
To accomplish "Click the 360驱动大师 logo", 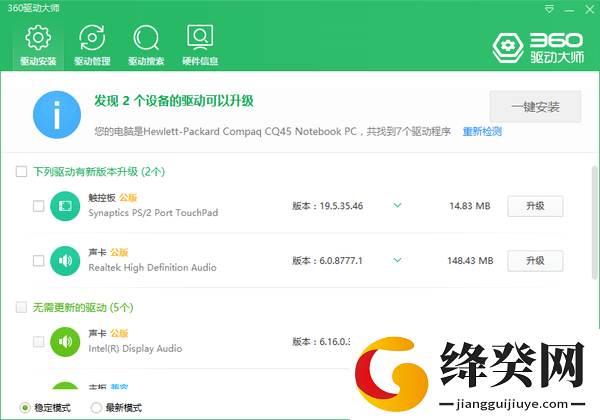I will 538,48.
